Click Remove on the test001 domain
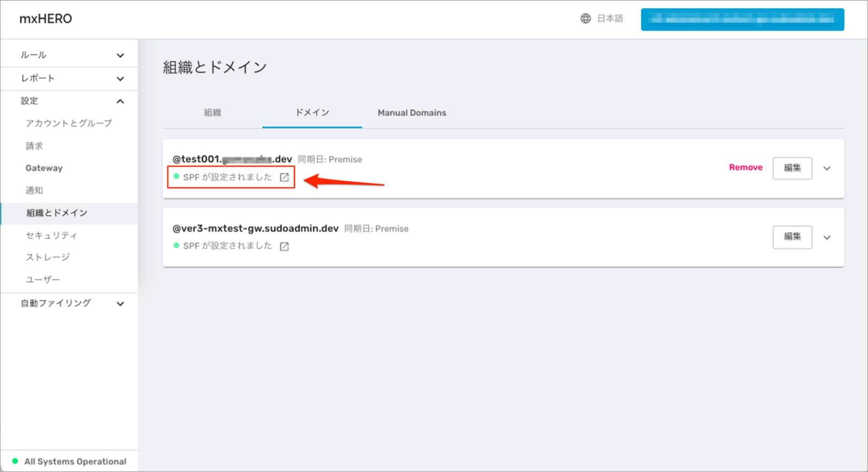 [745, 167]
